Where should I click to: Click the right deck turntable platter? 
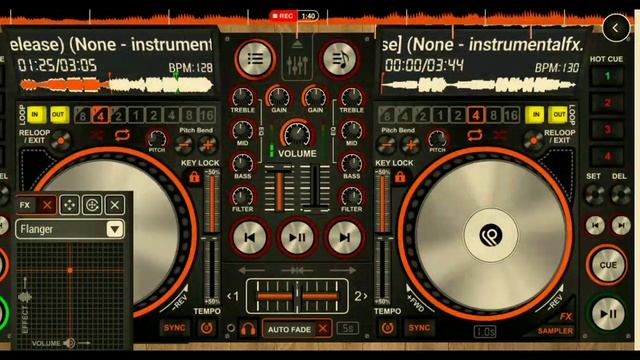click(x=491, y=235)
